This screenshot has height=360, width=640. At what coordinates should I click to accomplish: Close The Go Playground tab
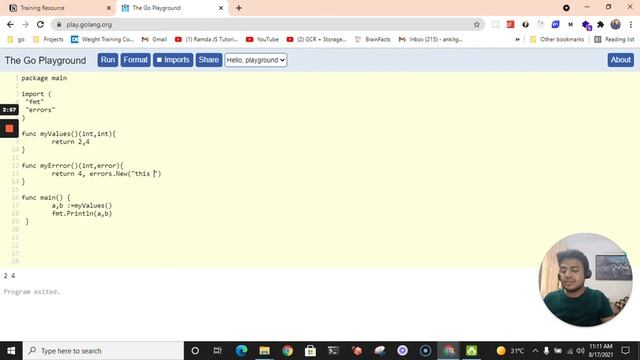[x=221, y=8]
